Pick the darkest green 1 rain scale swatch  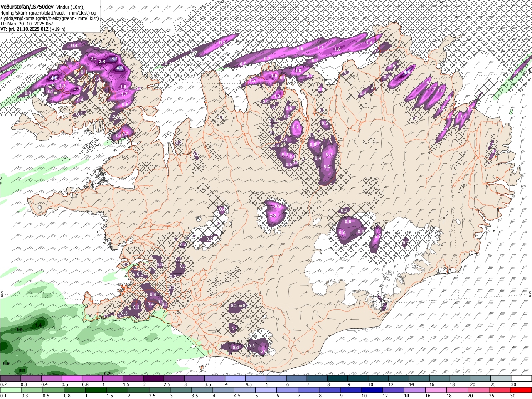click(96, 390)
